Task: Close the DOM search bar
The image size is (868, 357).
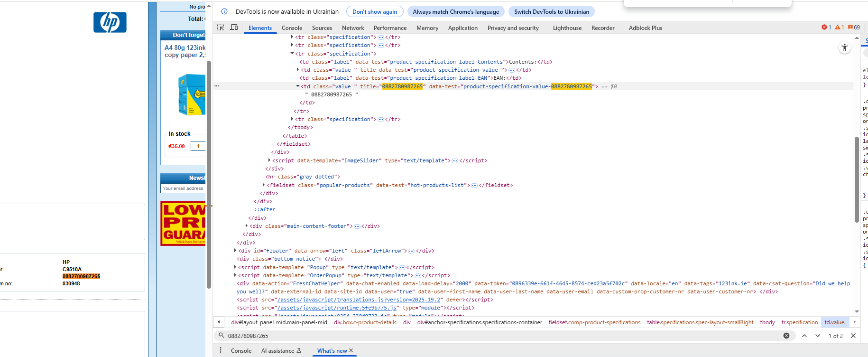Action: pos(853,336)
